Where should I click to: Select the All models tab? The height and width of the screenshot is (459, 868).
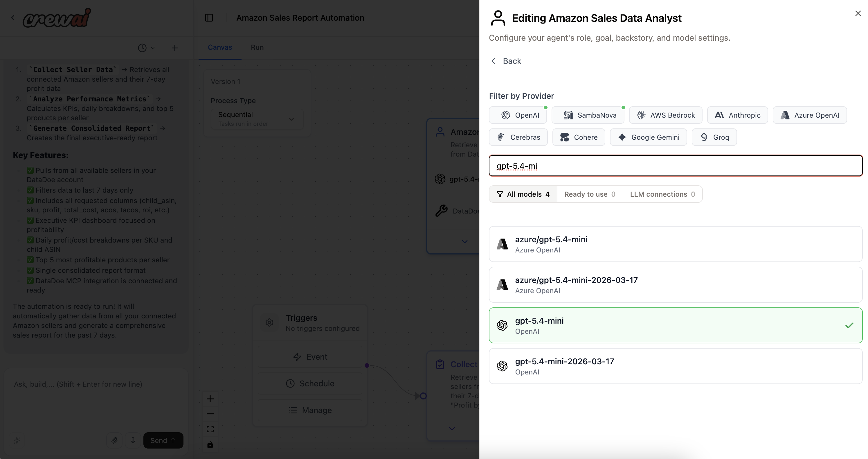523,194
